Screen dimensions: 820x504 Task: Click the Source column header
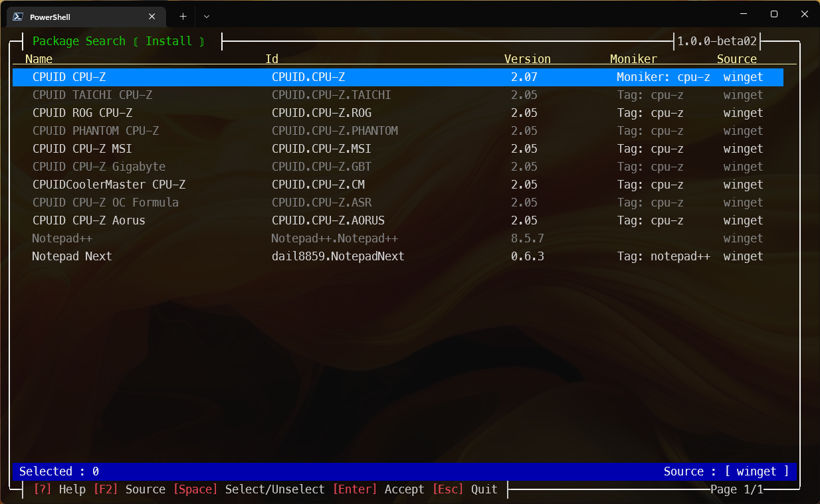pos(737,59)
